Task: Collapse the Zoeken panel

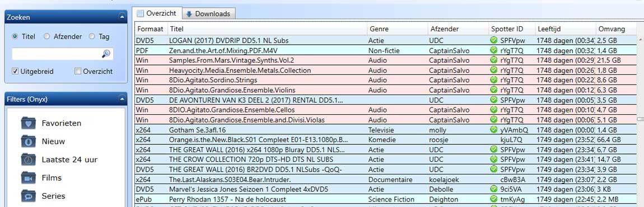Action: pos(121,17)
